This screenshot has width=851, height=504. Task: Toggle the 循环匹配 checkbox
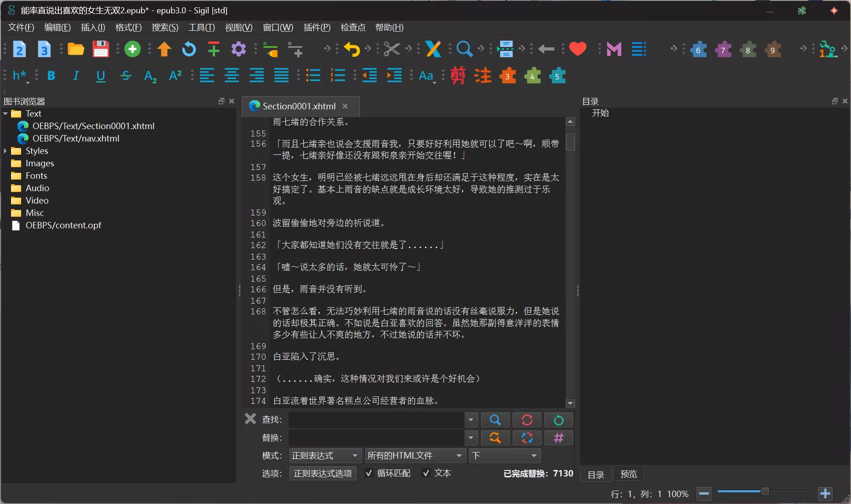tap(369, 473)
